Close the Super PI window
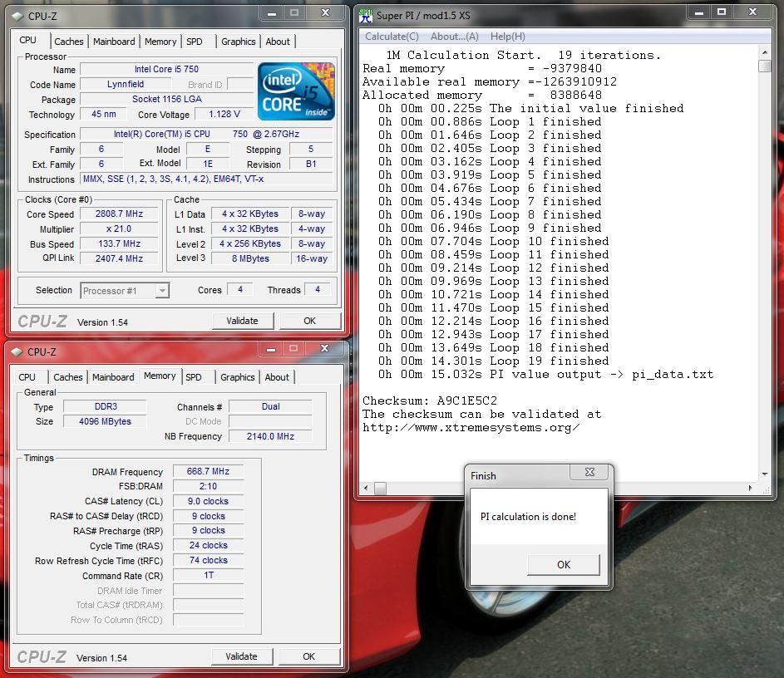 tap(752, 12)
